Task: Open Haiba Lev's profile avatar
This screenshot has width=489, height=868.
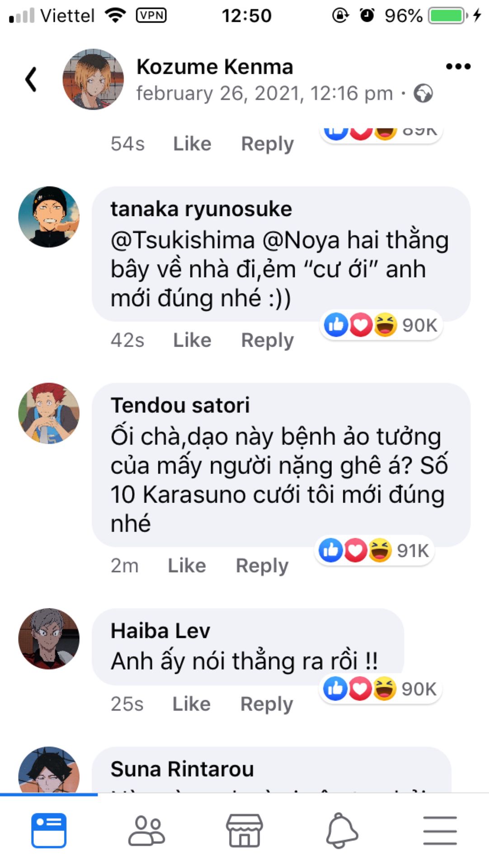Action: [49, 638]
